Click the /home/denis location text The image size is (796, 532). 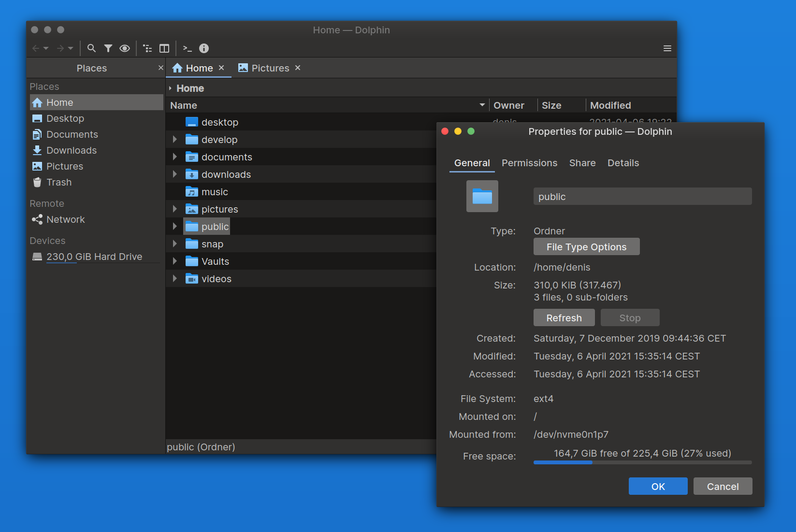click(x=562, y=267)
